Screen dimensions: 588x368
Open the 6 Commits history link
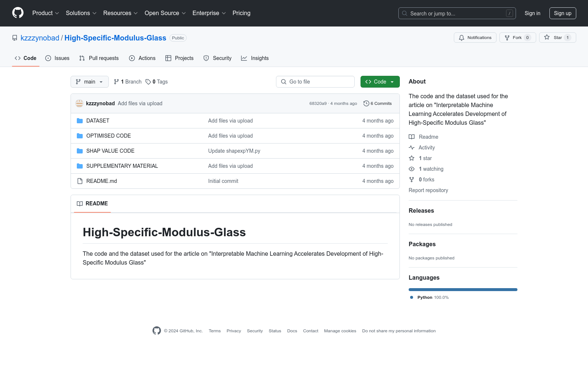click(x=377, y=103)
